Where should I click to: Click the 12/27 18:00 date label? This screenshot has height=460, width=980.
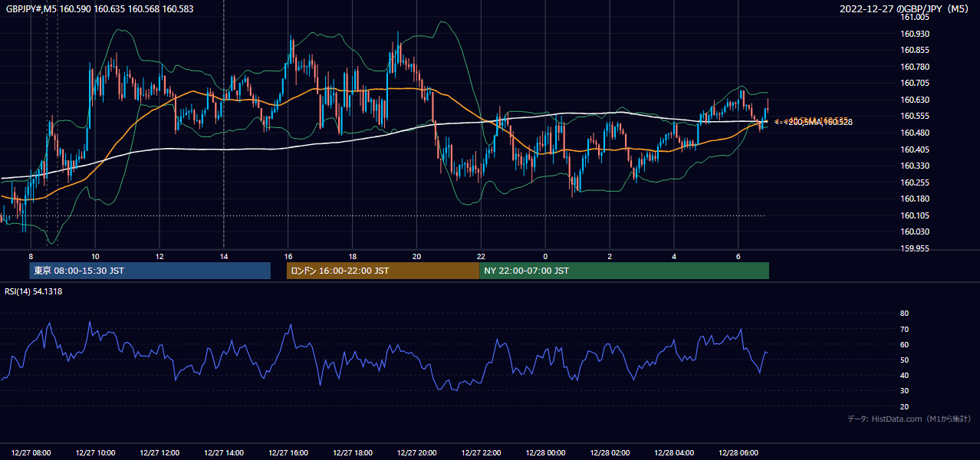tap(353, 452)
